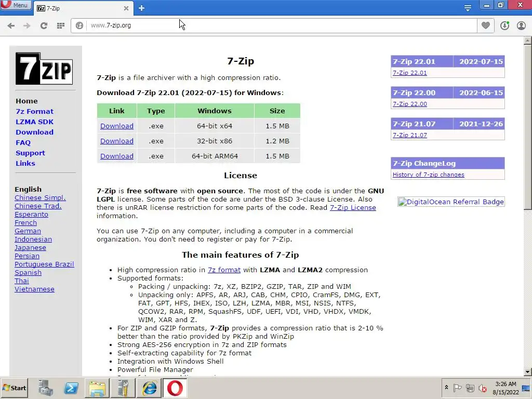This screenshot has width=532, height=399.
Task: Launch Internet Explorer from the taskbar
Action: (x=149, y=388)
